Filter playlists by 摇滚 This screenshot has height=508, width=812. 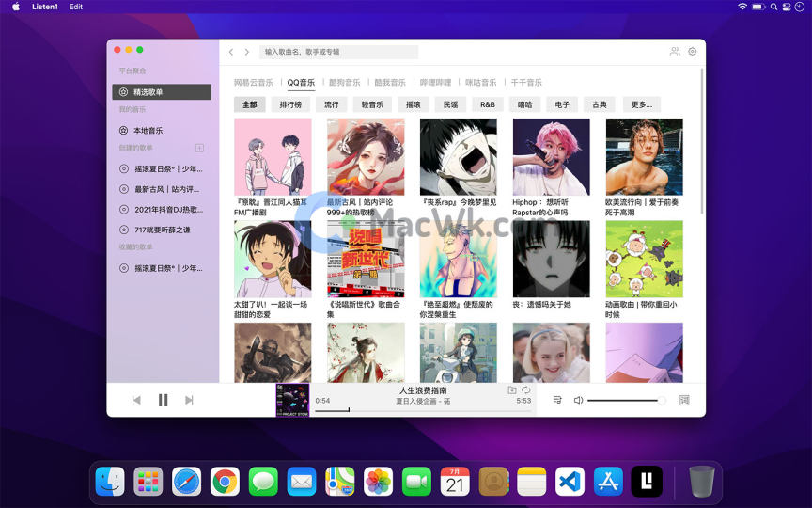tap(414, 104)
